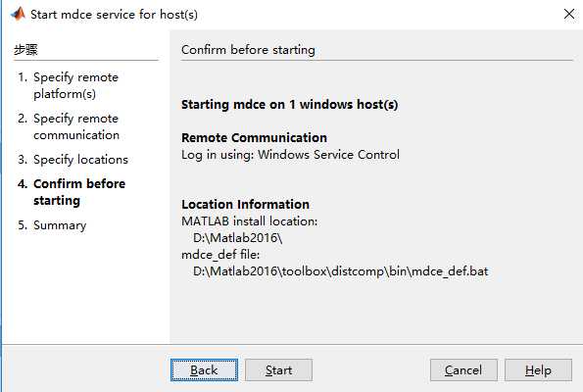Click the Remote Communication heading

(254, 138)
